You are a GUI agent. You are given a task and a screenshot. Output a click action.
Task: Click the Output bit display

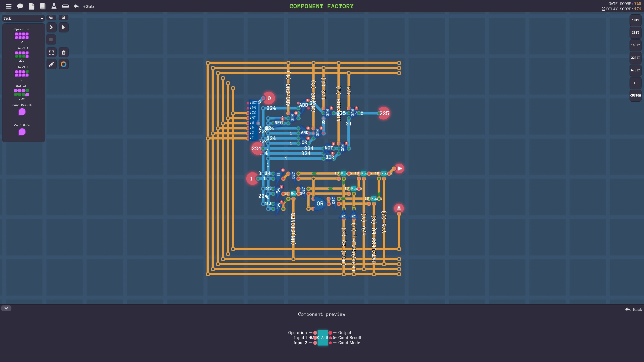point(22,93)
